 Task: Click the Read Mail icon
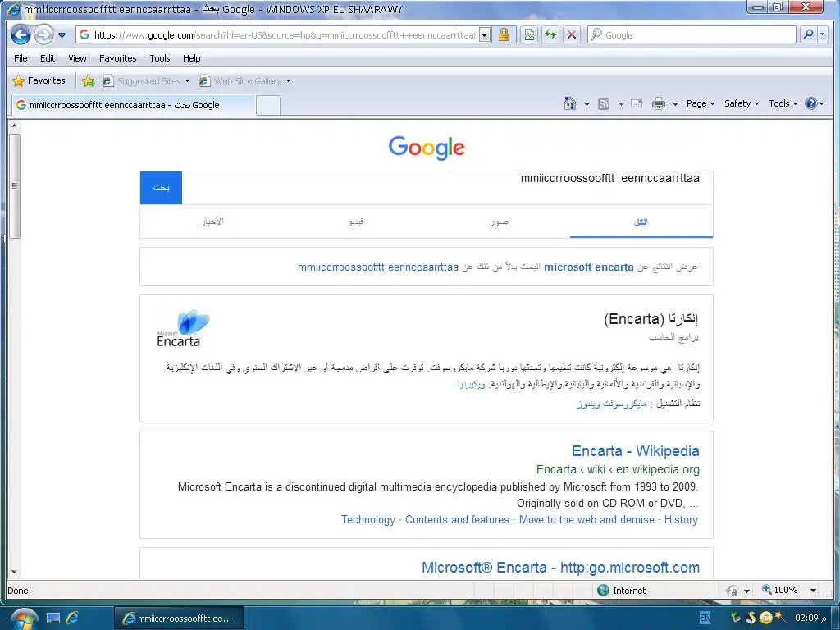point(637,103)
